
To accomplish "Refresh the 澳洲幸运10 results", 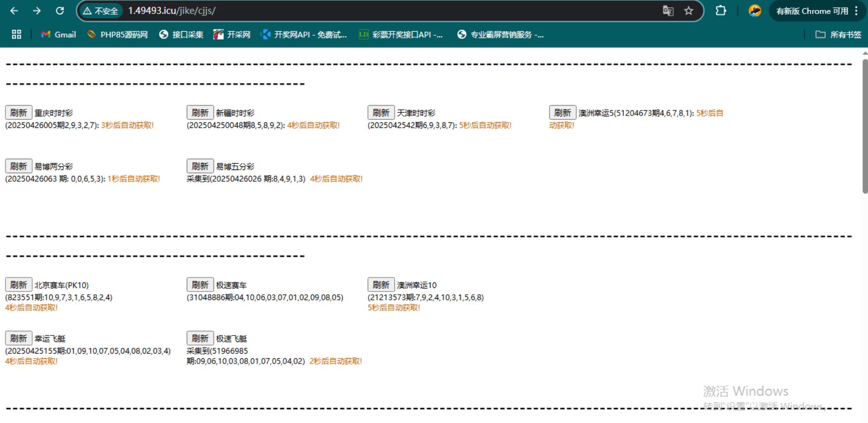I will [x=381, y=285].
